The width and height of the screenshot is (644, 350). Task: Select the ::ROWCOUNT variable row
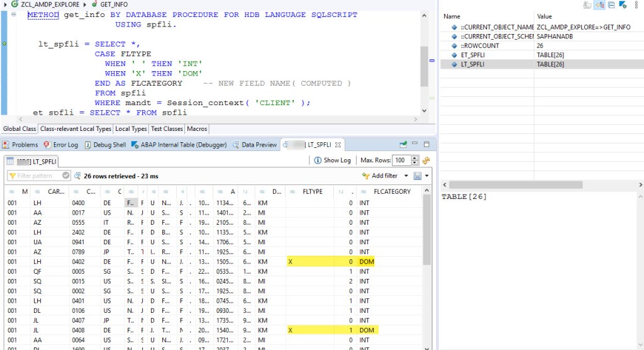click(542, 46)
